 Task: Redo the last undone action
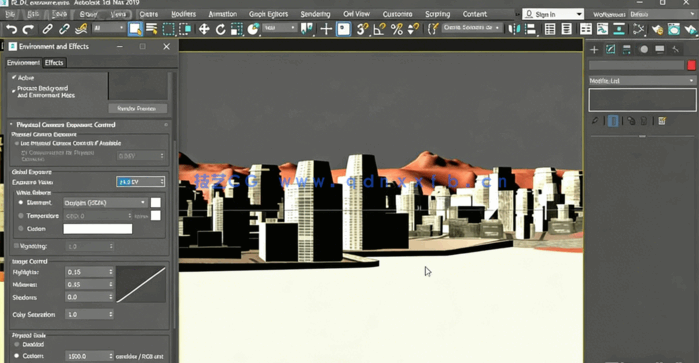[x=28, y=29]
